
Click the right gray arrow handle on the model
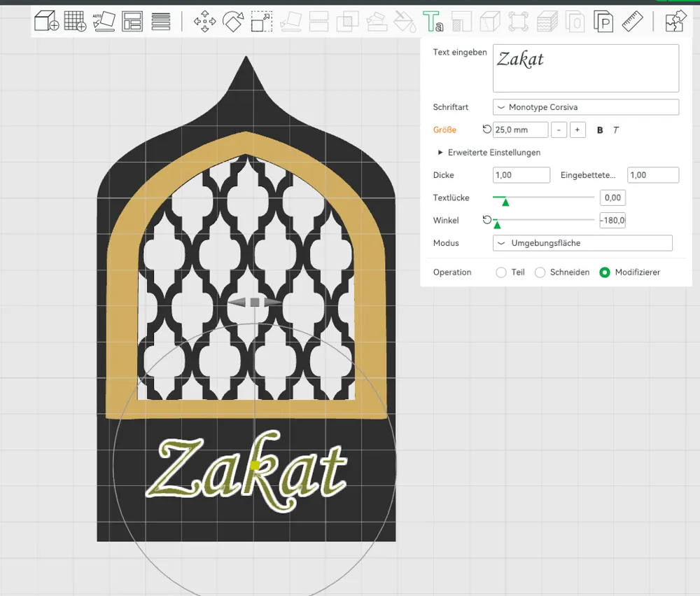pyautogui.click(x=273, y=303)
